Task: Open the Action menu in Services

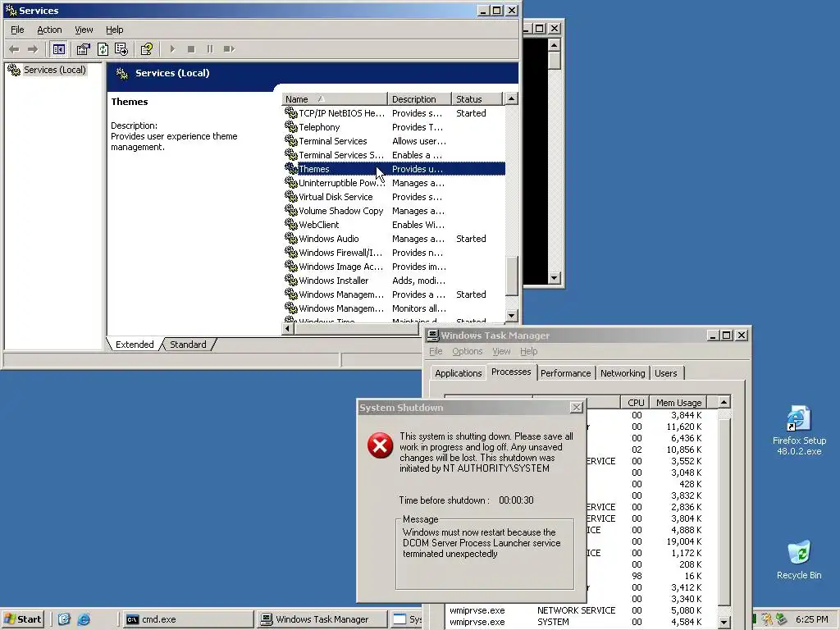Action: click(49, 30)
